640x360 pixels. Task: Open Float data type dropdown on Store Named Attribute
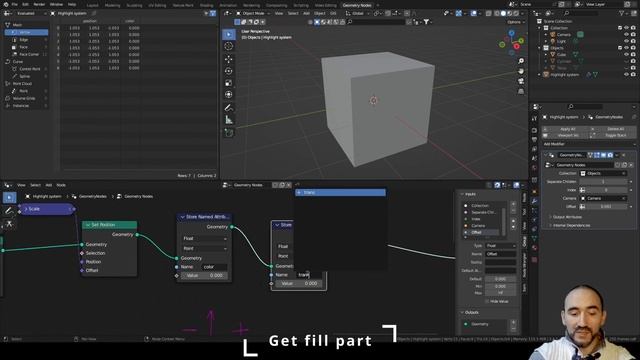pos(204,238)
